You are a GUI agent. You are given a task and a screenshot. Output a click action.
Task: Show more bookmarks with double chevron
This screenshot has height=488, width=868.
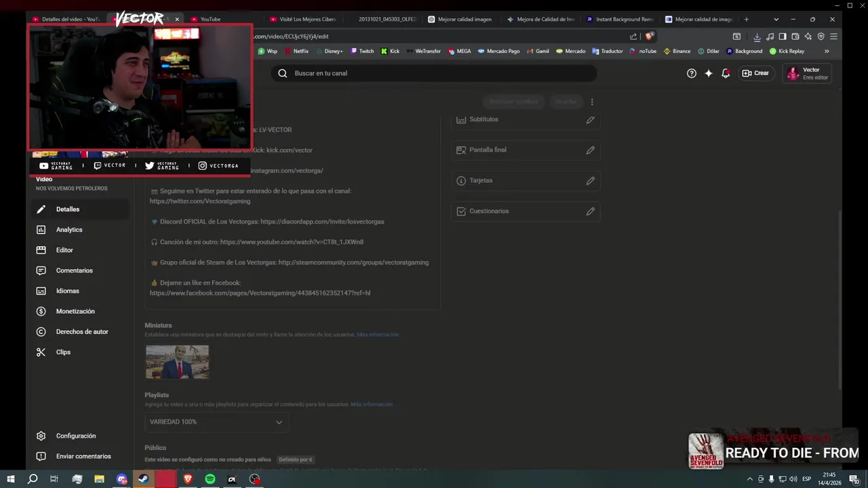tap(827, 51)
